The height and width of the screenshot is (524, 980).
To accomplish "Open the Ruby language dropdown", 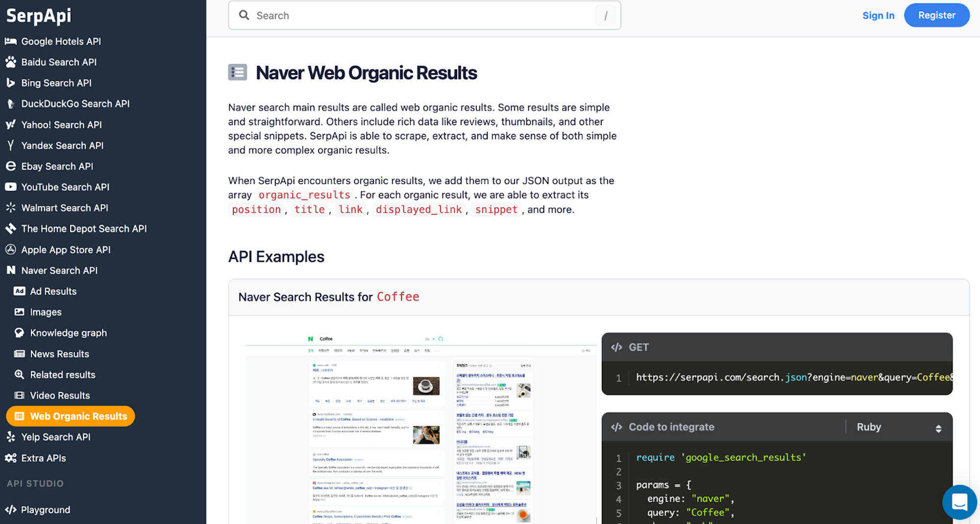I will click(899, 427).
